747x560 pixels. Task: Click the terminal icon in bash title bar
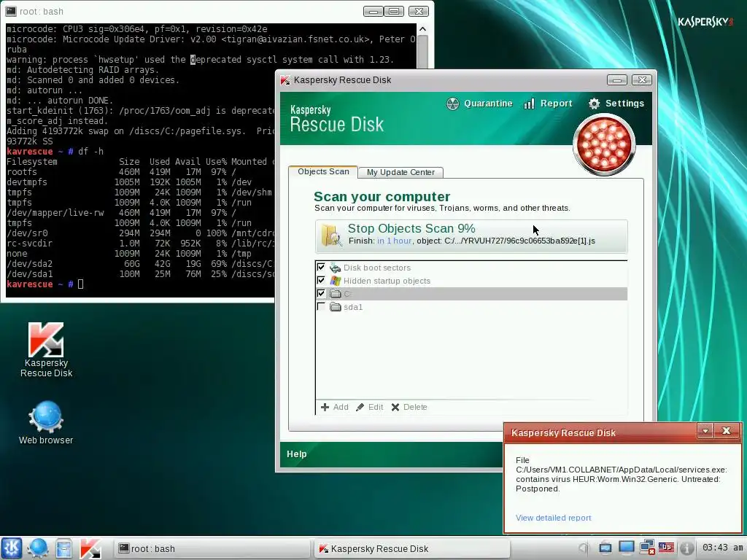(11, 11)
